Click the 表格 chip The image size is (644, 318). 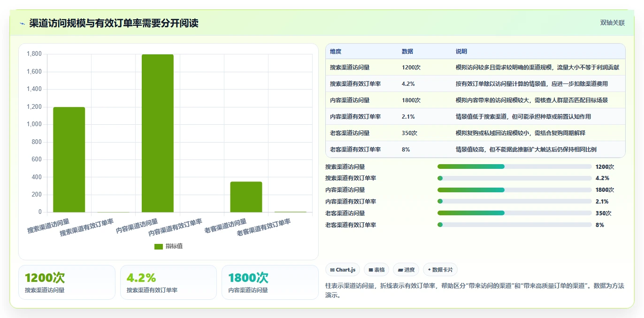376,270
